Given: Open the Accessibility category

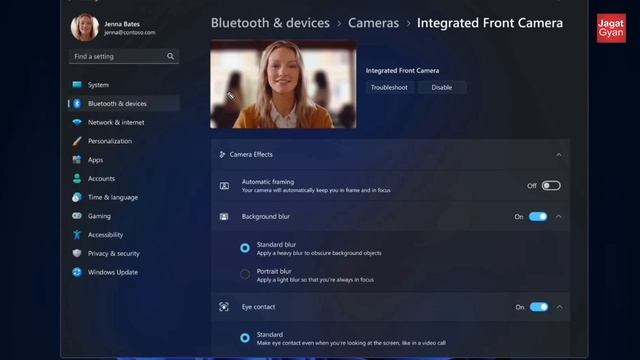Looking at the screenshot, I should (124, 234).
